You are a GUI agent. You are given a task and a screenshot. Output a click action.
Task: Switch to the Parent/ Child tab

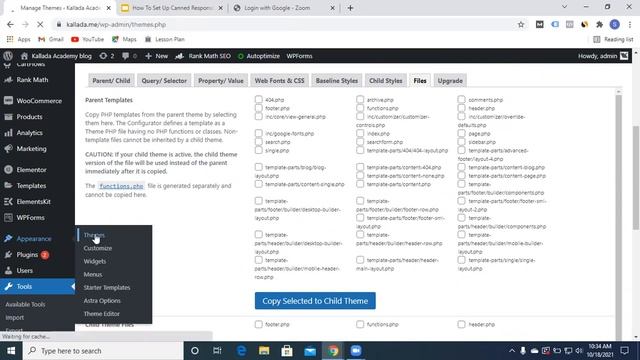(111, 81)
